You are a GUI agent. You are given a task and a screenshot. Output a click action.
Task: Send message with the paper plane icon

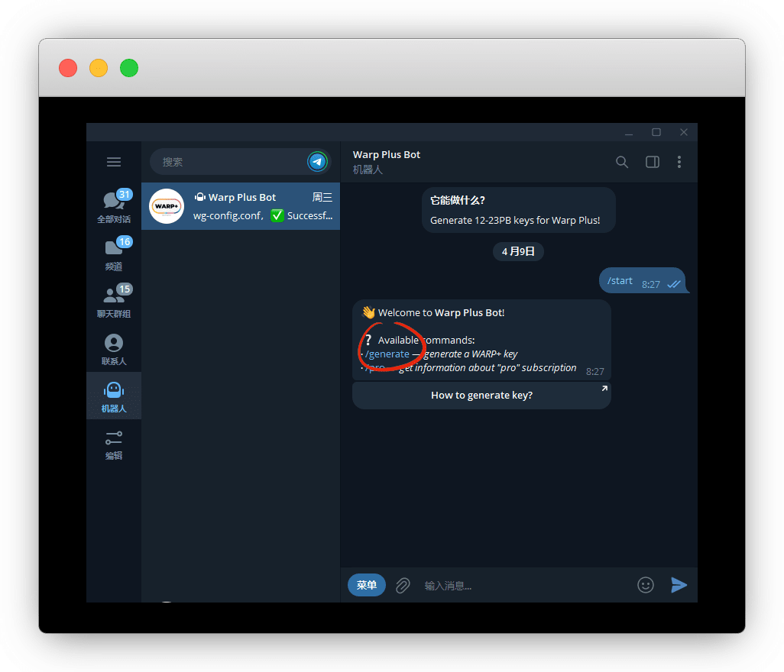point(679,585)
